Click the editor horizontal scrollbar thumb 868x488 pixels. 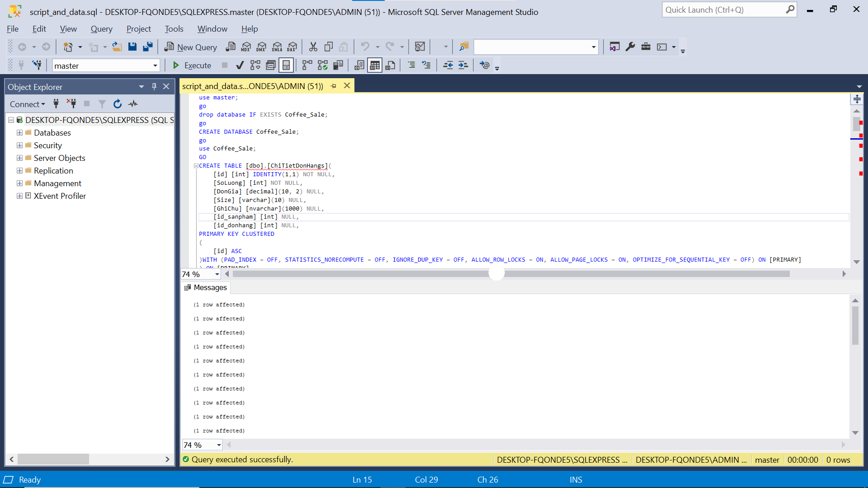511,274
